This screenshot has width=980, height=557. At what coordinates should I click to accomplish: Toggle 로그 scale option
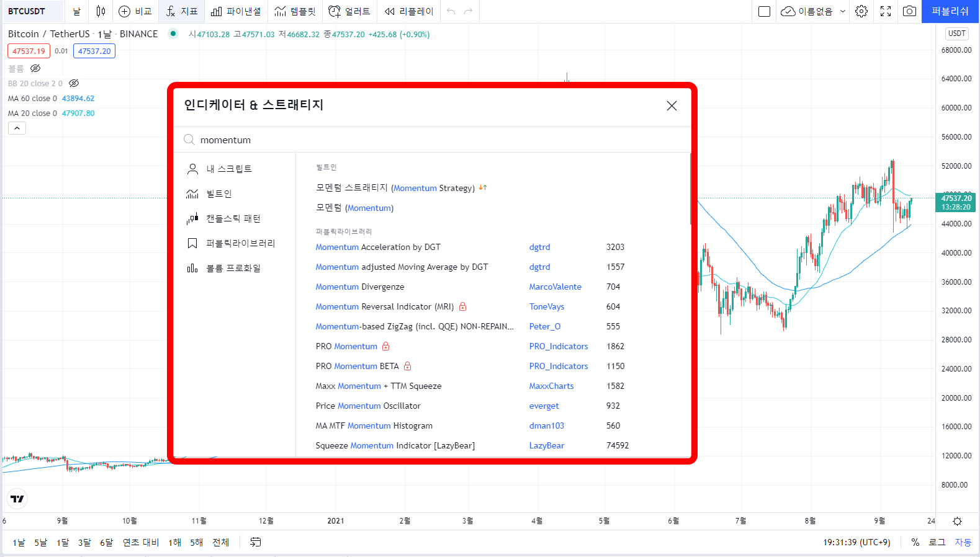point(937,542)
